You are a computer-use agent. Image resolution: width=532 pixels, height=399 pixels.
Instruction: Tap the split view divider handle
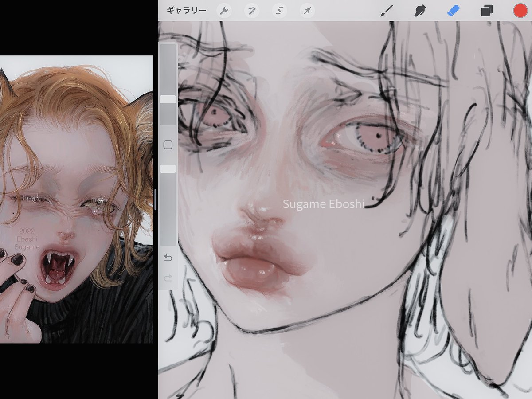(156, 199)
